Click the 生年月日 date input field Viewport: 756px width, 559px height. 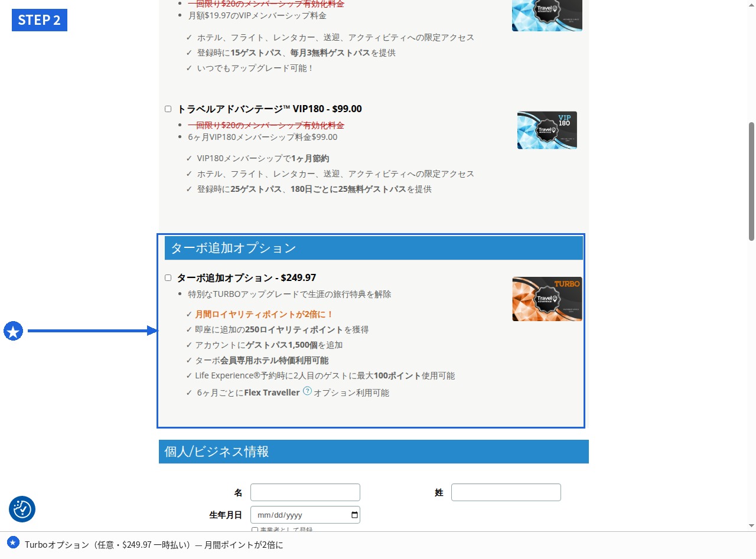[x=305, y=515]
